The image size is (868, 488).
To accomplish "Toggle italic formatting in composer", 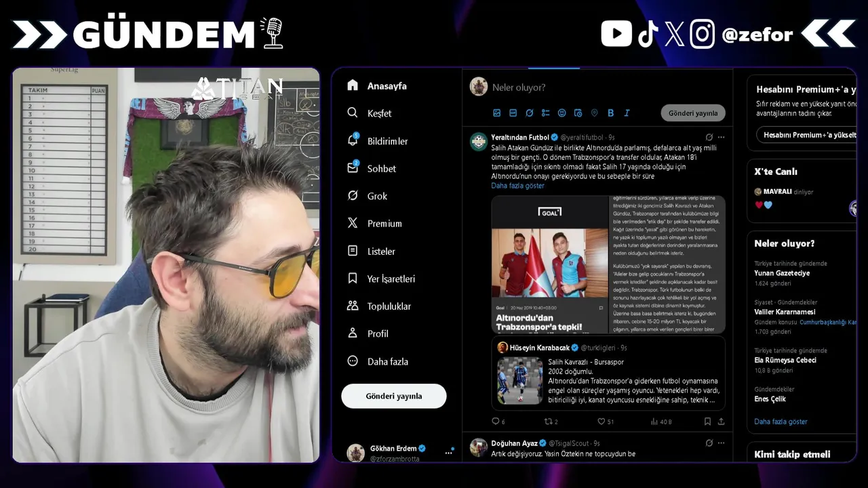I will 627,113.
